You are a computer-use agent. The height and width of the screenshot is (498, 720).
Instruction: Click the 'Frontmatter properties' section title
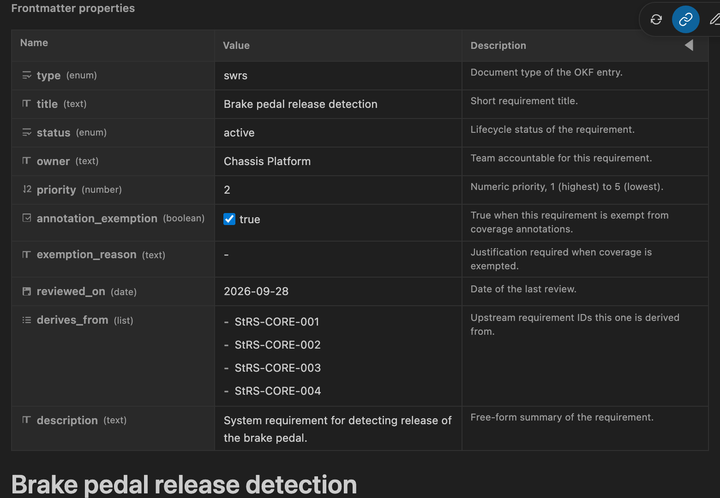[x=73, y=8]
